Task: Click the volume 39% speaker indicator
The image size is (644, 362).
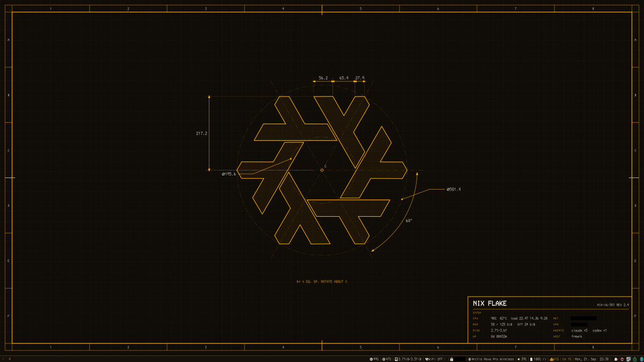Action: 522,359
